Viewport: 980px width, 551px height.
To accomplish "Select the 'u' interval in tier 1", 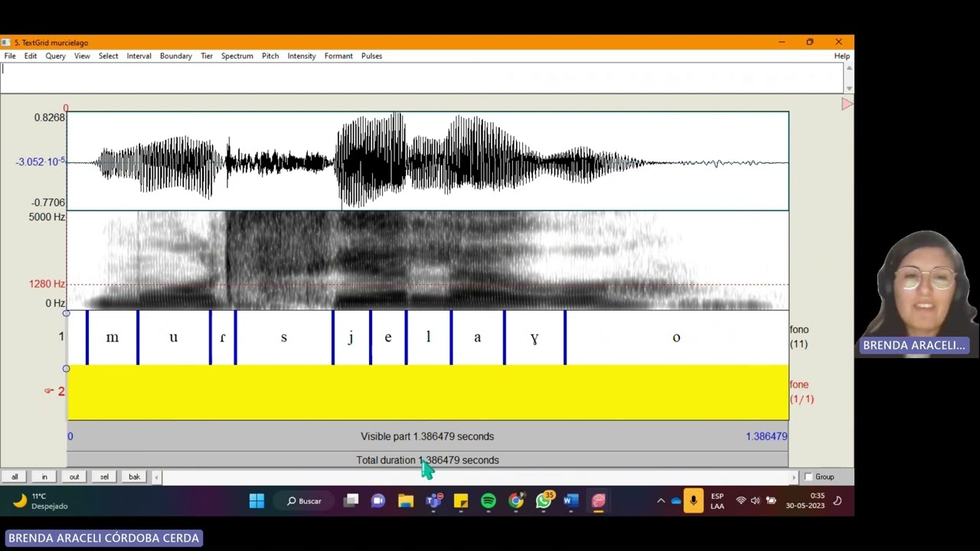I will click(174, 337).
